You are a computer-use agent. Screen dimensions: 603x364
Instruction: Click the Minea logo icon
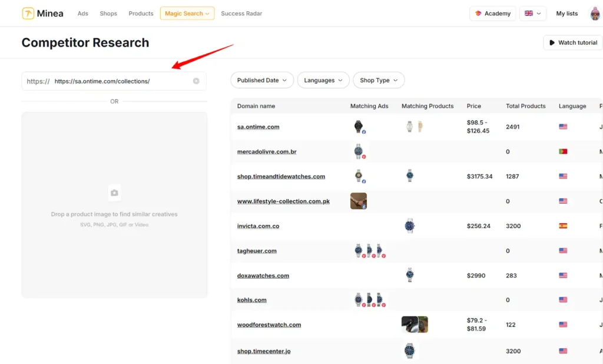click(x=28, y=14)
